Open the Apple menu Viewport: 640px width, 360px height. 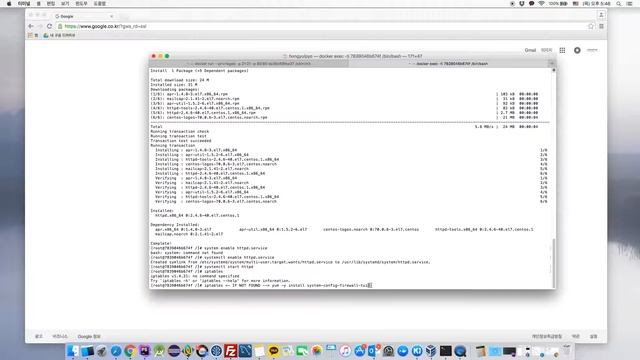click(9, 4)
